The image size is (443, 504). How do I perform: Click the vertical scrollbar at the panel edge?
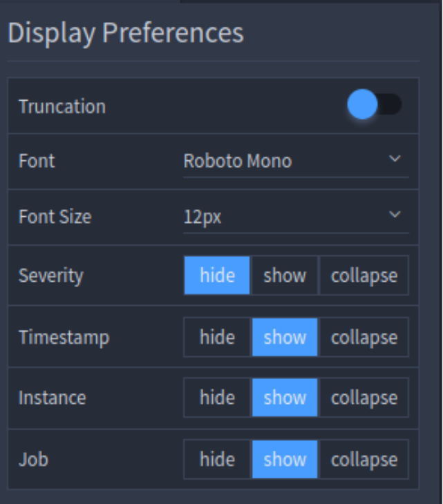pyautogui.click(x=441, y=252)
